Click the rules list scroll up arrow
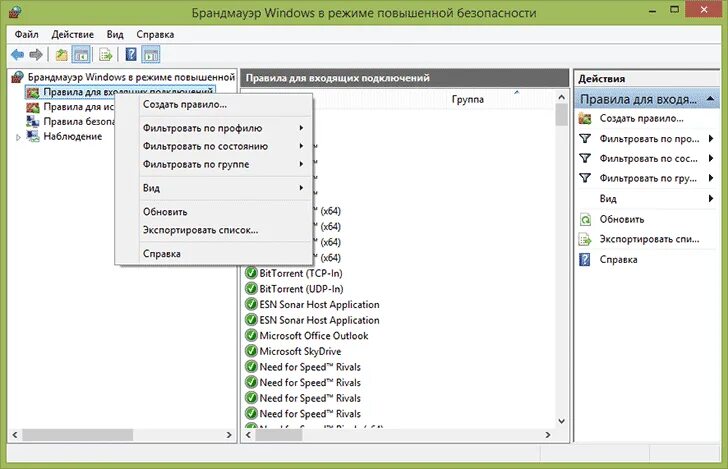Image resolution: width=728 pixels, height=469 pixels. [561, 97]
